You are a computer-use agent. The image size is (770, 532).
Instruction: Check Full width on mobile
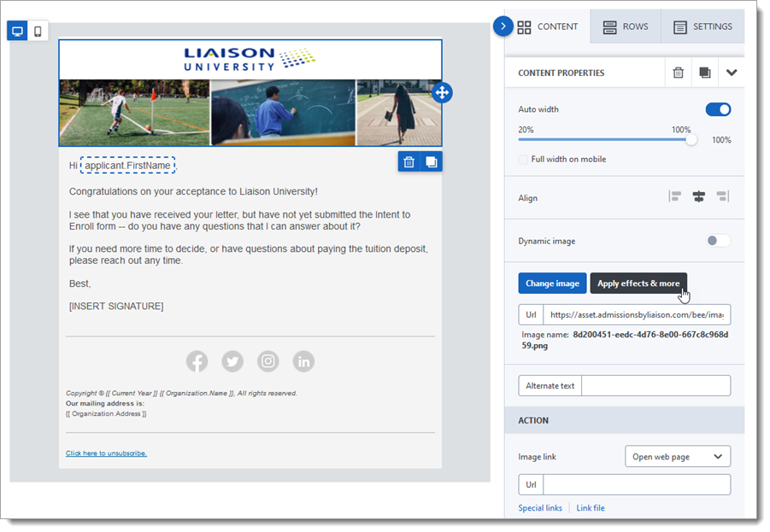524,160
